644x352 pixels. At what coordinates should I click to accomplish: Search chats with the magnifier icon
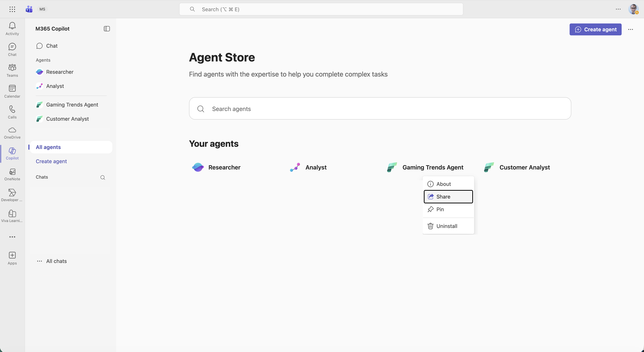103,177
